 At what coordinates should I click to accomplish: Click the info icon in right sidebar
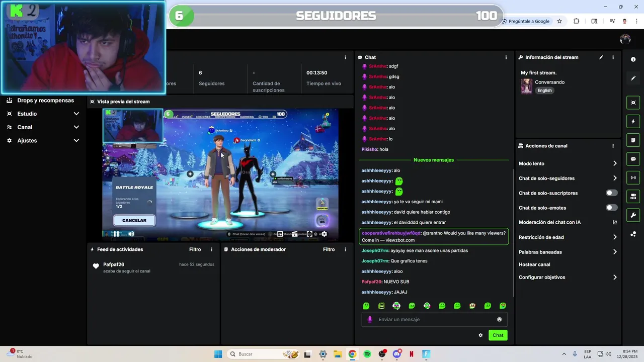[633, 59]
